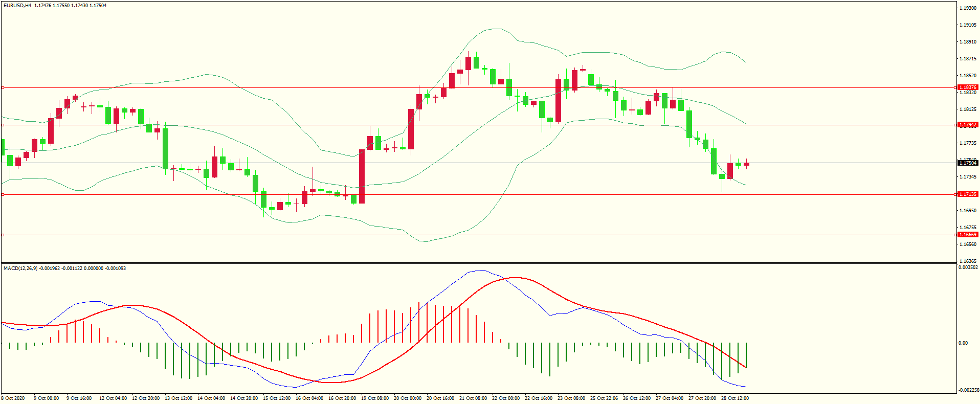
Task: Click the current price label 1.17504
Action: (968, 163)
